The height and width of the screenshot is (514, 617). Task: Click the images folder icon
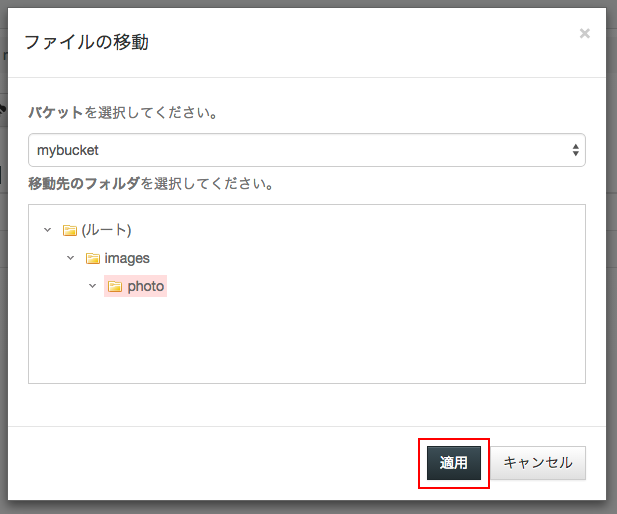click(x=93, y=259)
